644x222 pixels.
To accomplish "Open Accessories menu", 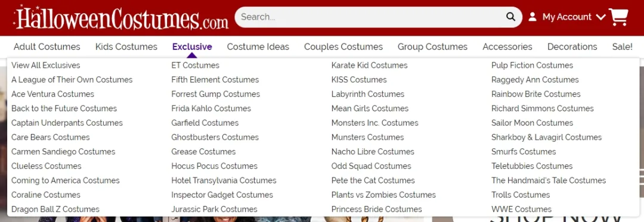I will [x=507, y=46].
